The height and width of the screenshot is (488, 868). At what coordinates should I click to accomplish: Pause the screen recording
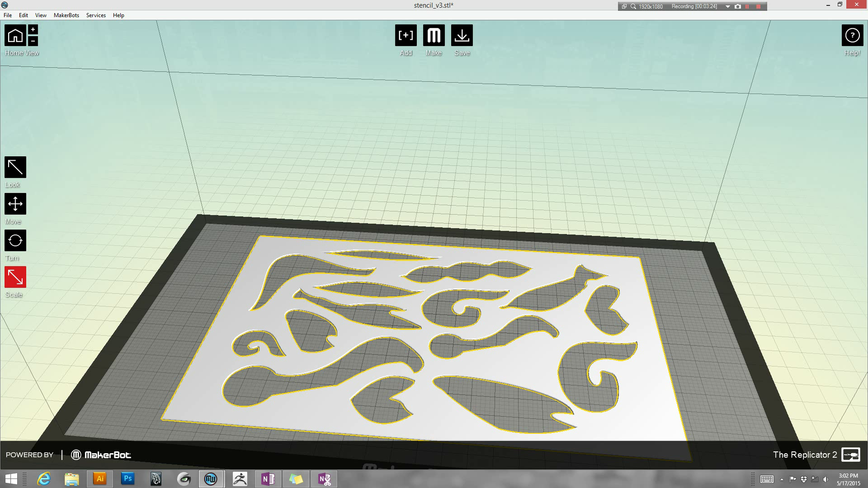[746, 6]
